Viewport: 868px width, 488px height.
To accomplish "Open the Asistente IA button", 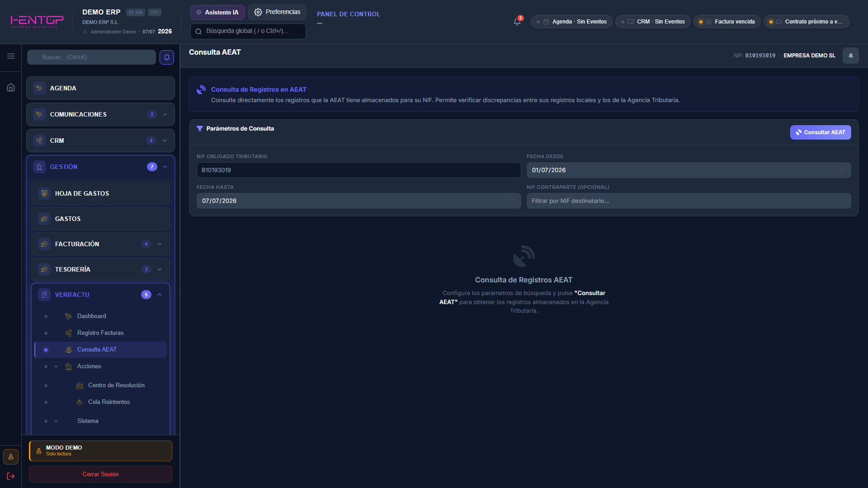I will 217,12.
